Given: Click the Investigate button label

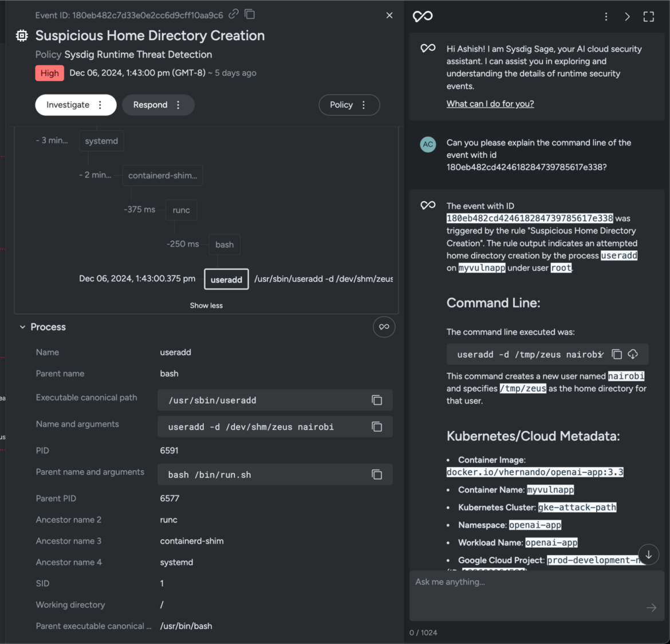Looking at the screenshot, I should pyautogui.click(x=68, y=105).
